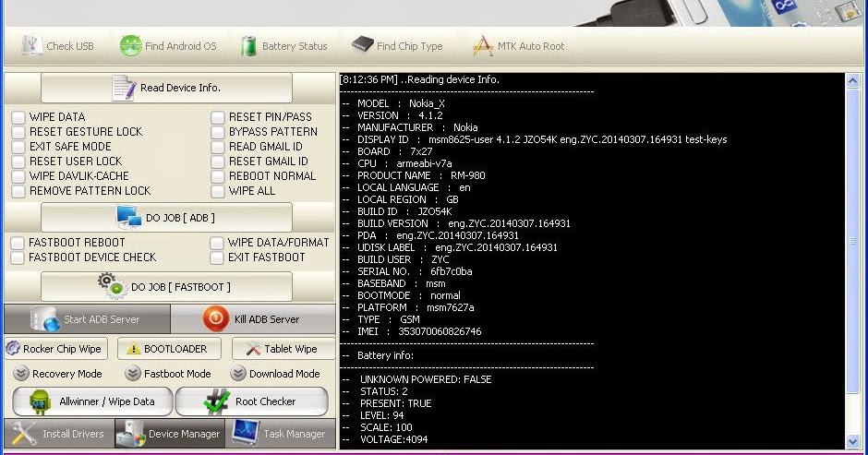Image resolution: width=868 pixels, height=455 pixels.
Task: Click the Find Chip Type chip icon
Action: [x=363, y=44]
